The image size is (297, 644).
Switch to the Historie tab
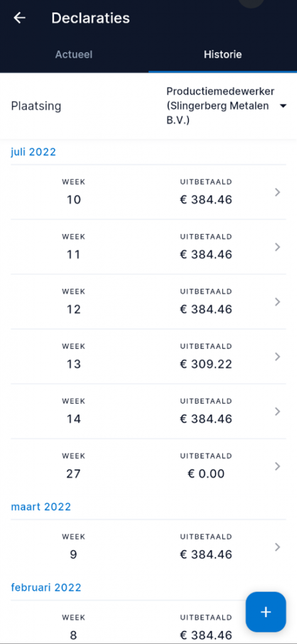[x=223, y=54]
